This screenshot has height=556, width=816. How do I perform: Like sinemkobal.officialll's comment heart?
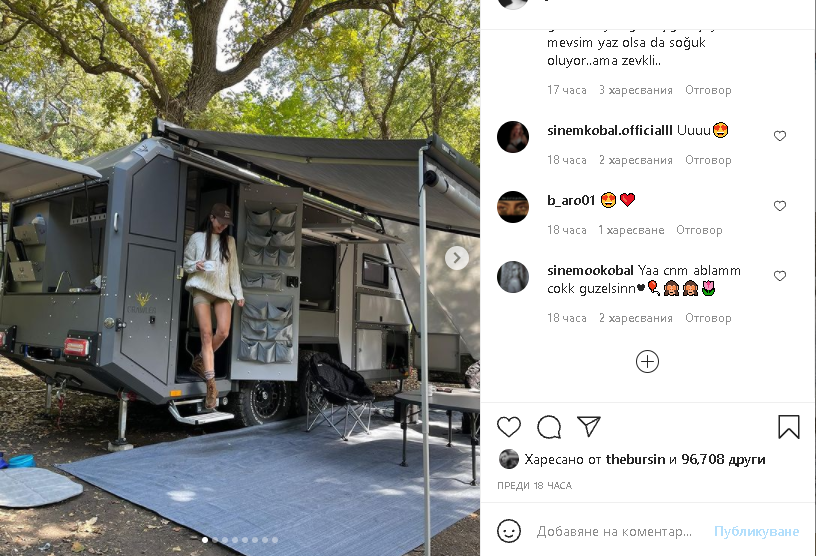(x=780, y=136)
